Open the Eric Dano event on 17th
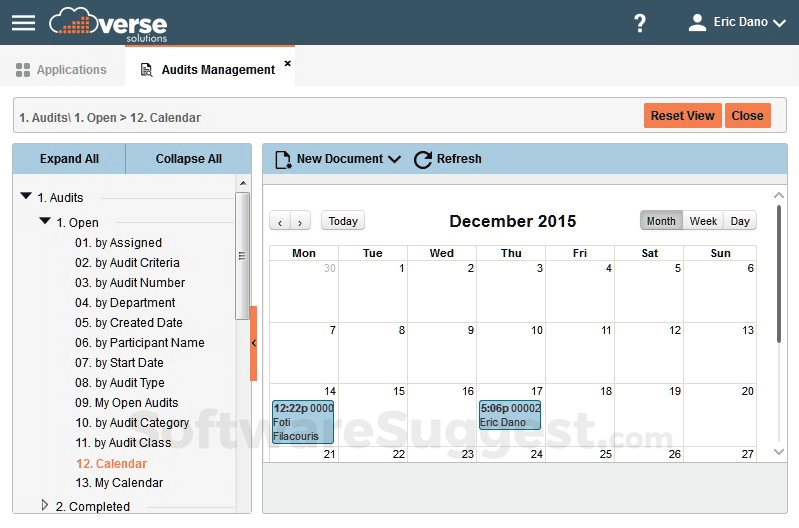This screenshot has height=528, width=799. click(x=510, y=415)
